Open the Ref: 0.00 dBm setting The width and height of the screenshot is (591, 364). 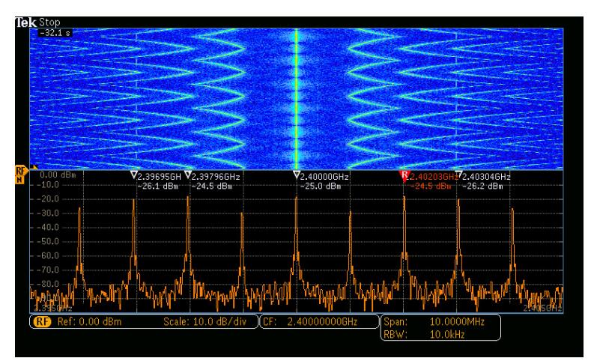point(89,322)
